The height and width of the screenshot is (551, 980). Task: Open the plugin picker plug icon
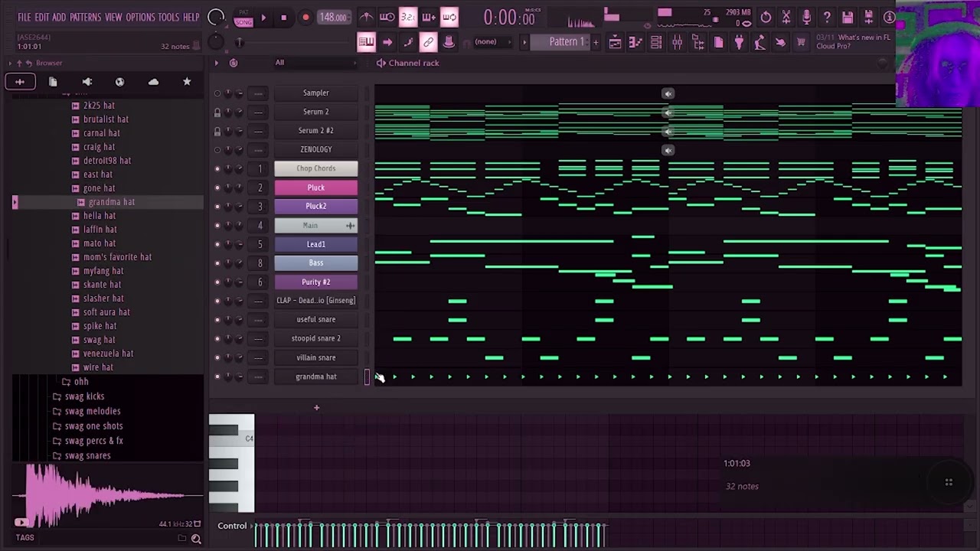(x=739, y=42)
